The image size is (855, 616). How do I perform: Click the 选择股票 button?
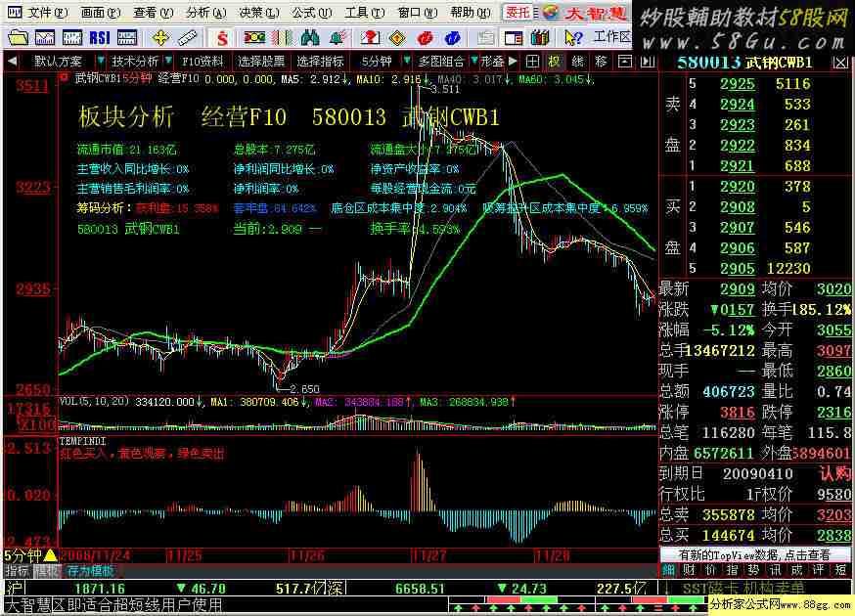pyautogui.click(x=261, y=62)
